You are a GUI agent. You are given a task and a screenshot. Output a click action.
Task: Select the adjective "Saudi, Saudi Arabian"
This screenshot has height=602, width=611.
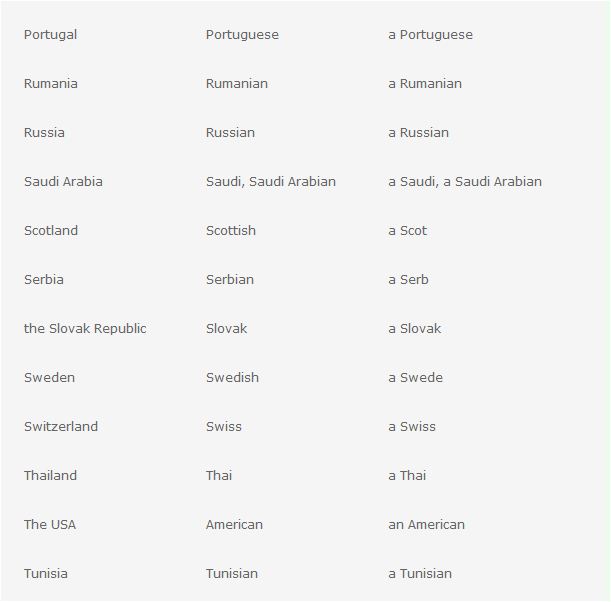pos(270,182)
